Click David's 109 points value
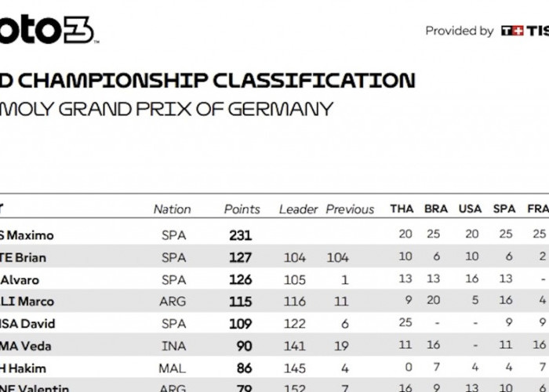This screenshot has height=392, width=549. (x=241, y=324)
